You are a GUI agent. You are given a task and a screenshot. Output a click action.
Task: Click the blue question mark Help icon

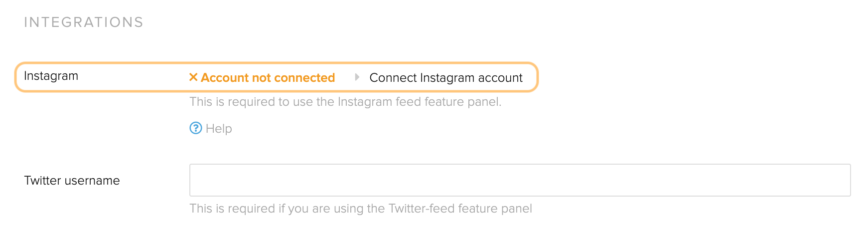[196, 128]
